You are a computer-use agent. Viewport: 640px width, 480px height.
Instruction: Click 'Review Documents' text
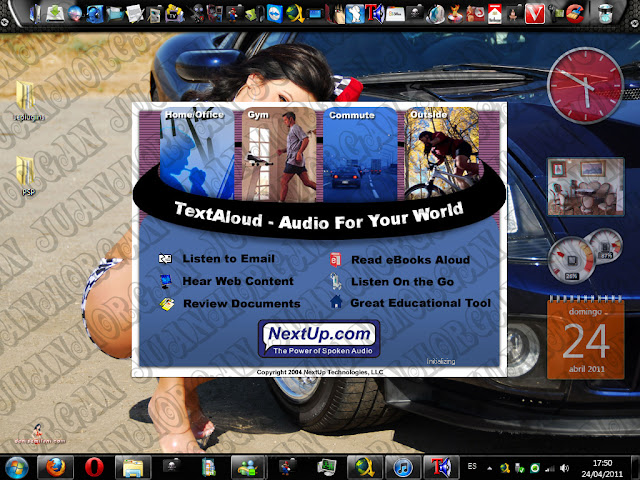(242, 304)
